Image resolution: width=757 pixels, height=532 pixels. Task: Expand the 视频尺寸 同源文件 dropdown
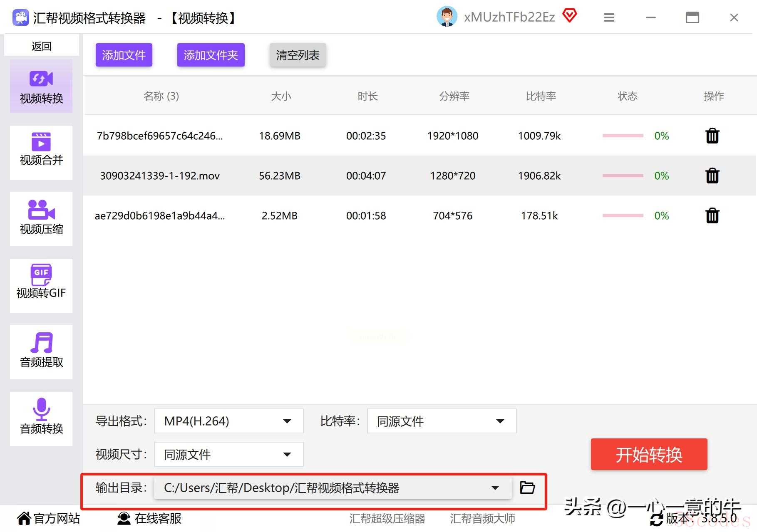coord(228,454)
